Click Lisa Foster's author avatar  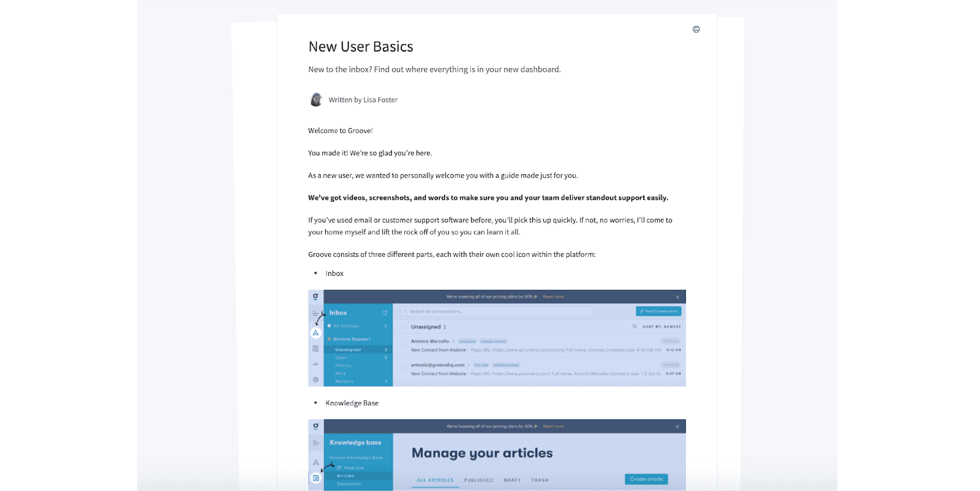click(x=316, y=99)
